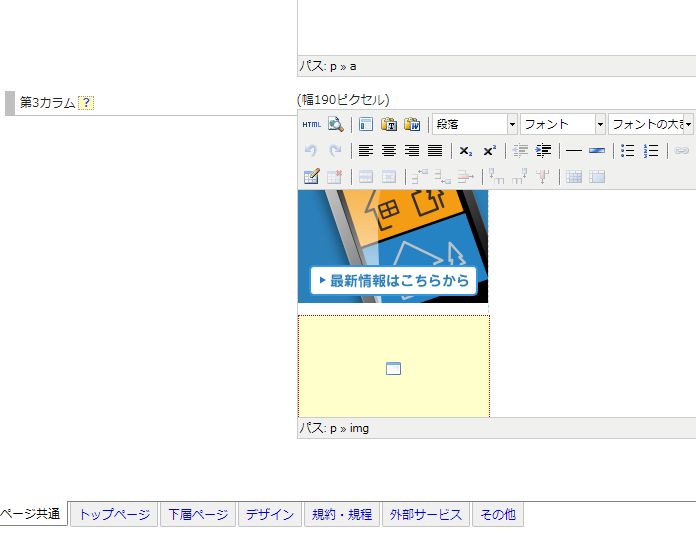Justify text fully
Image resolution: width=696 pixels, height=540 pixels.
tap(435, 151)
